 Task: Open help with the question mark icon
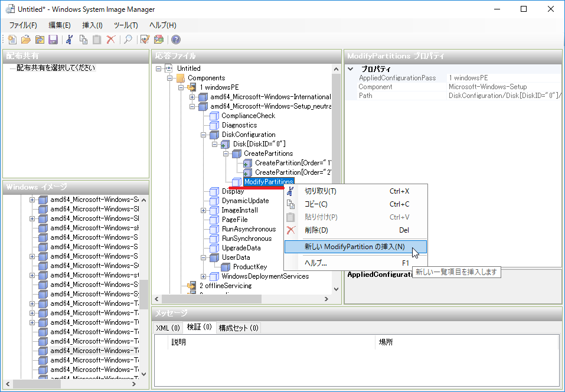[175, 40]
